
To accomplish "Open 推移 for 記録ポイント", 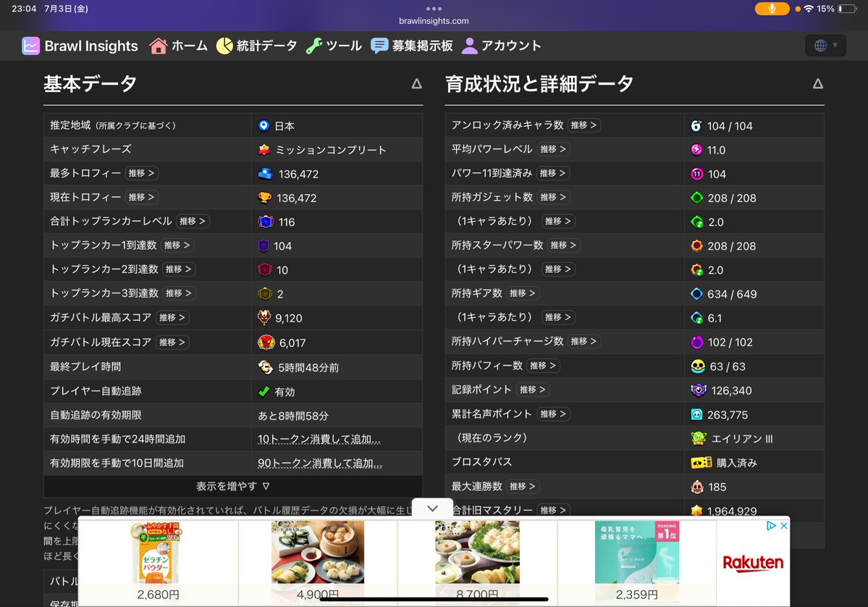I will pos(533,390).
